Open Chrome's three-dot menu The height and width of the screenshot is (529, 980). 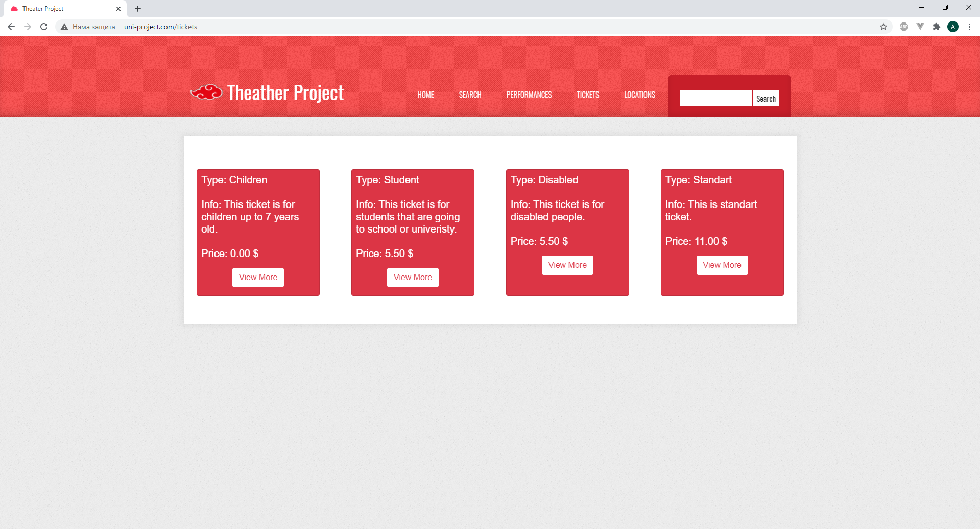click(x=969, y=27)
